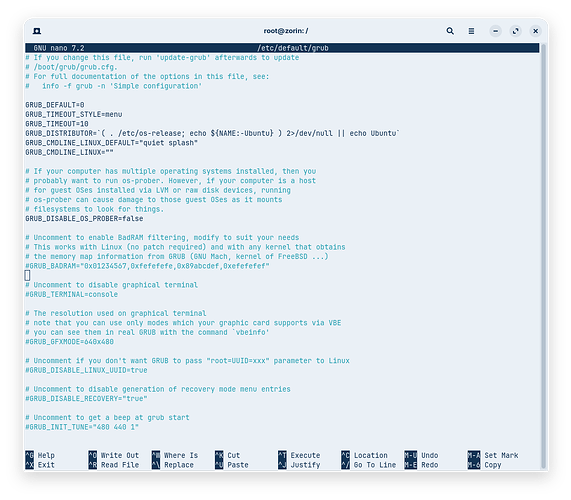
Task: Place cursor on GRUB_TIMEOUT=10 line
Action: pyautogui.click(x=57, y=124)
